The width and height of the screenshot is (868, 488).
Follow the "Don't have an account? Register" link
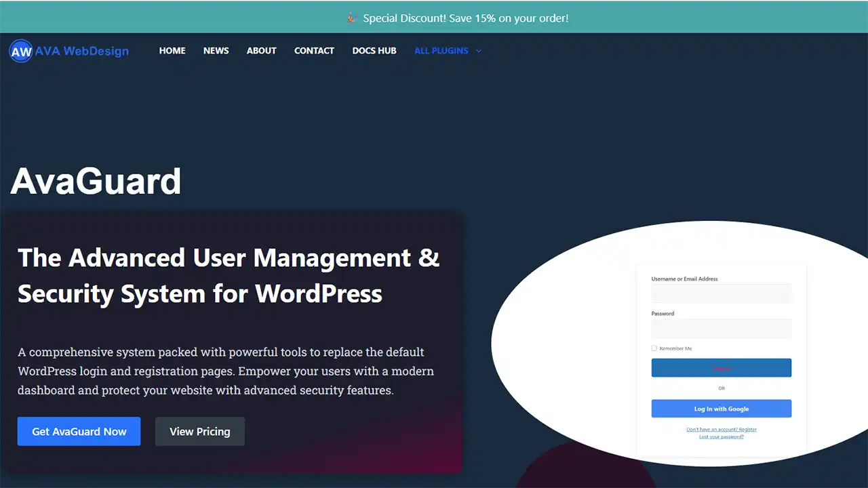[x=721, y=429]
